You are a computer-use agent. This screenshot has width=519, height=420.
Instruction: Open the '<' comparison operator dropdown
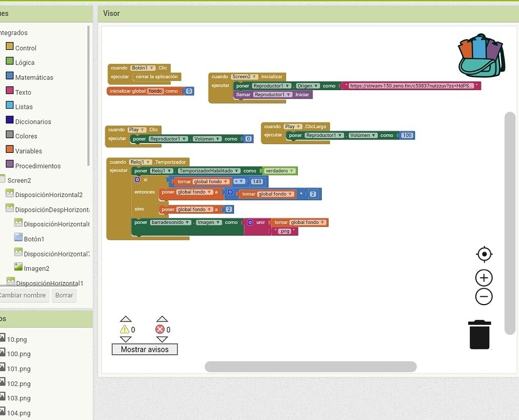239,181
